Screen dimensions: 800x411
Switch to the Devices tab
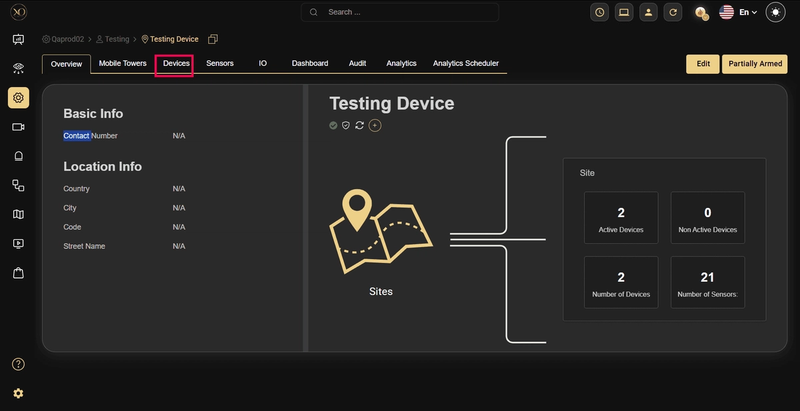coord(176,63)
